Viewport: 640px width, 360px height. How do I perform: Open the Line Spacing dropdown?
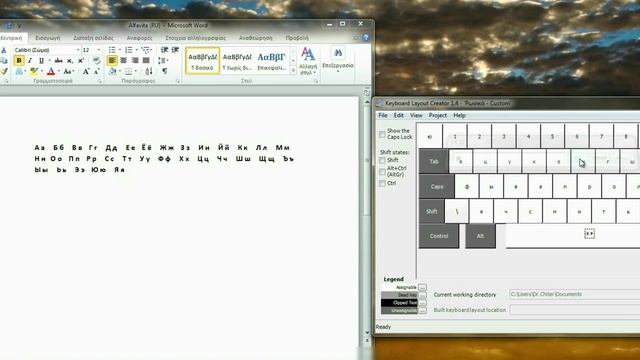(x=163, y=61)
